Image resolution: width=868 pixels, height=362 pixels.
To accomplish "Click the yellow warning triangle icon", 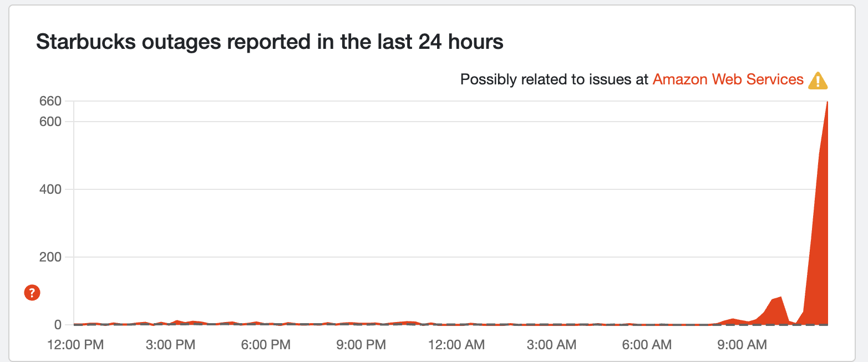I will [x=818, y=81].
